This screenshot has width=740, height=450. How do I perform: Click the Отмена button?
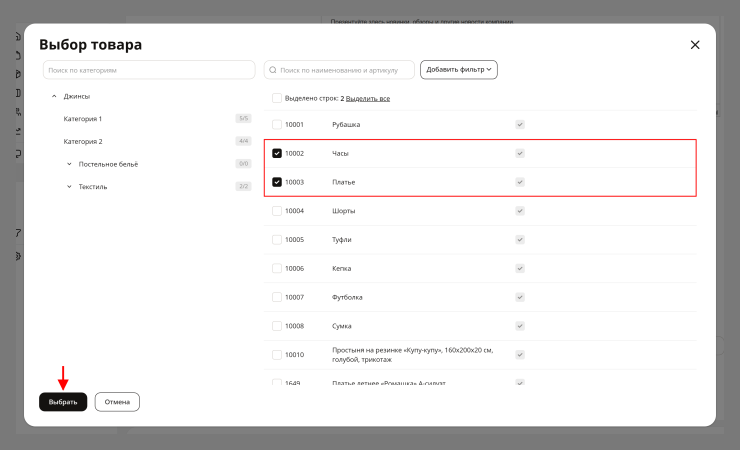pyautogui.click(x=117, y=402)
